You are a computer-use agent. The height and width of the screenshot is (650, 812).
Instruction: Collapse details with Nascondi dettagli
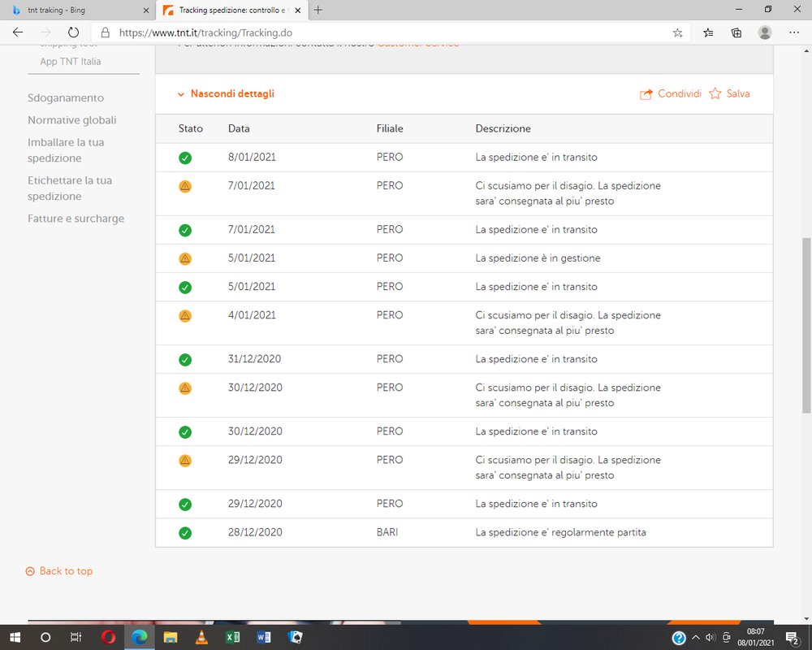(x=227, y=93)
